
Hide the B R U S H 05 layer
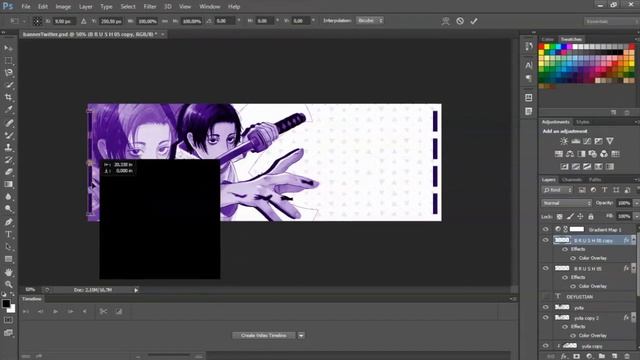[546, 269]
